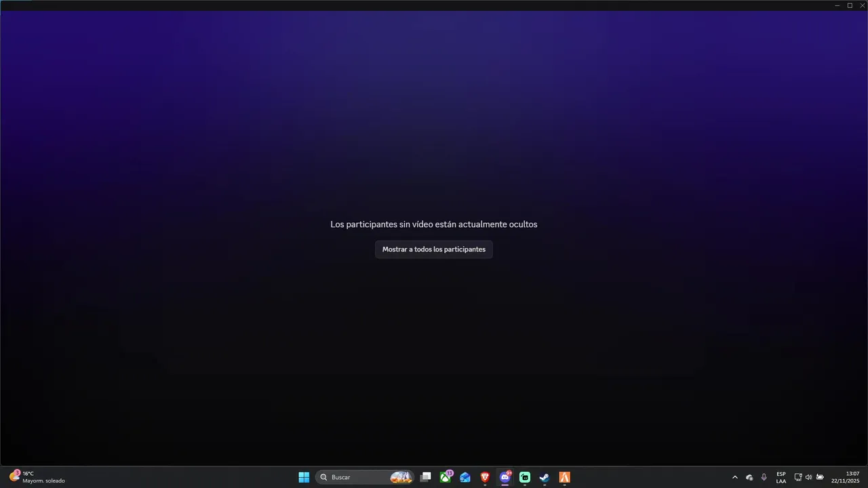868x488 pixels.
Task: Click the microphone tray icon
Action: [x=764, y=477]
